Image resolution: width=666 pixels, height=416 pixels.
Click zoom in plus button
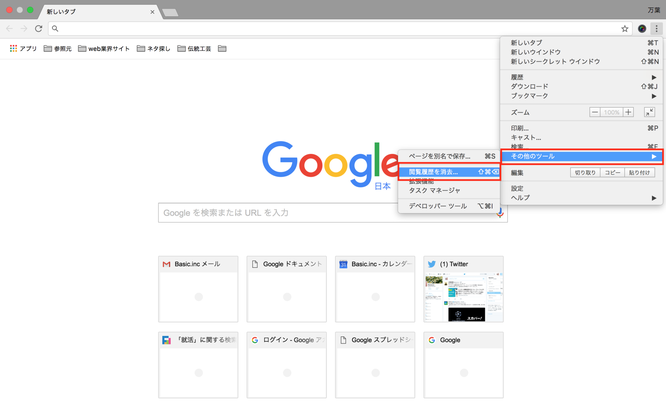click(x=628, y=112)
